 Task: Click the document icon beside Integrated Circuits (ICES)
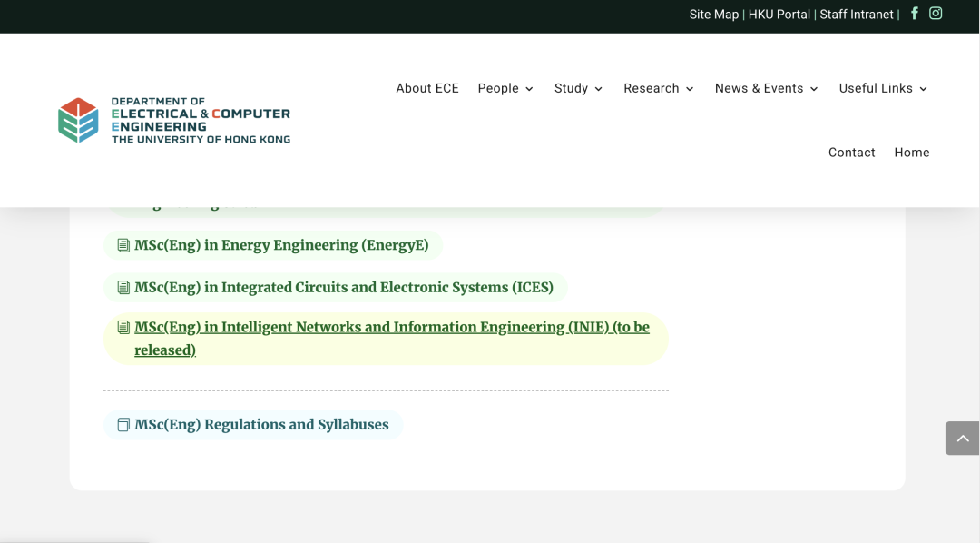click(123, 287)
